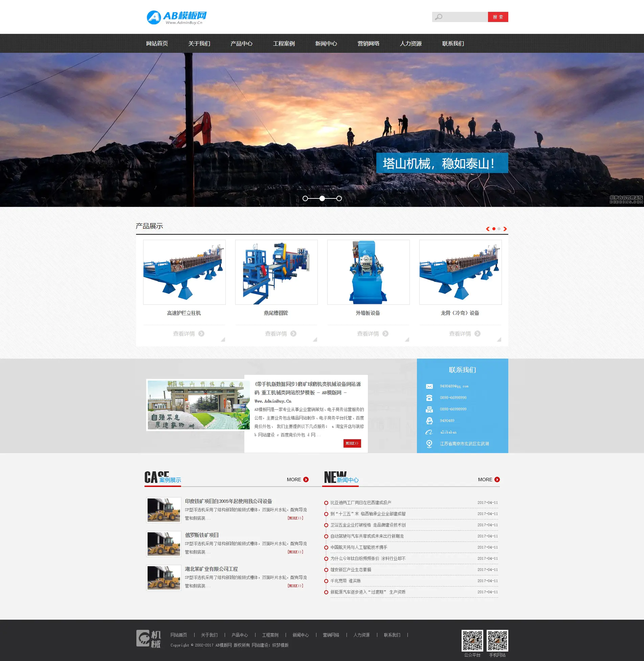This screenshot has height=661, width=644.
Task: Select the red product carousel page dot
Action: pyautogui.click(x=494, y=229)
